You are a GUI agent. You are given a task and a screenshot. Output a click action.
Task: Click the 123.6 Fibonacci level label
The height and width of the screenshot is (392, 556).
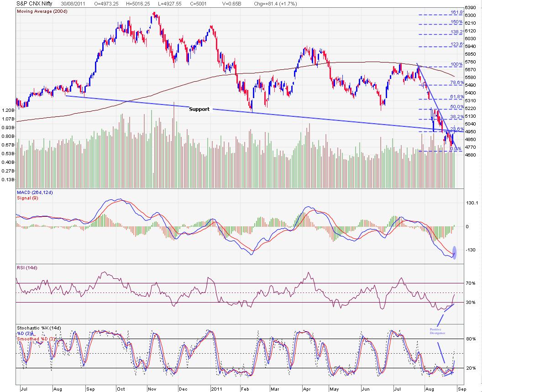[x=457, y=44]
